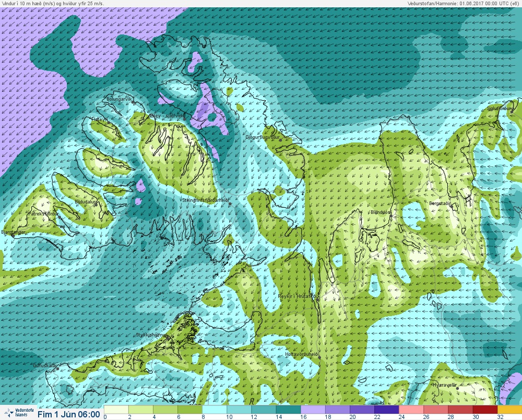Click the Gufuskálar station label
This screenshot has width=522, height=420.
coord(45,365)
